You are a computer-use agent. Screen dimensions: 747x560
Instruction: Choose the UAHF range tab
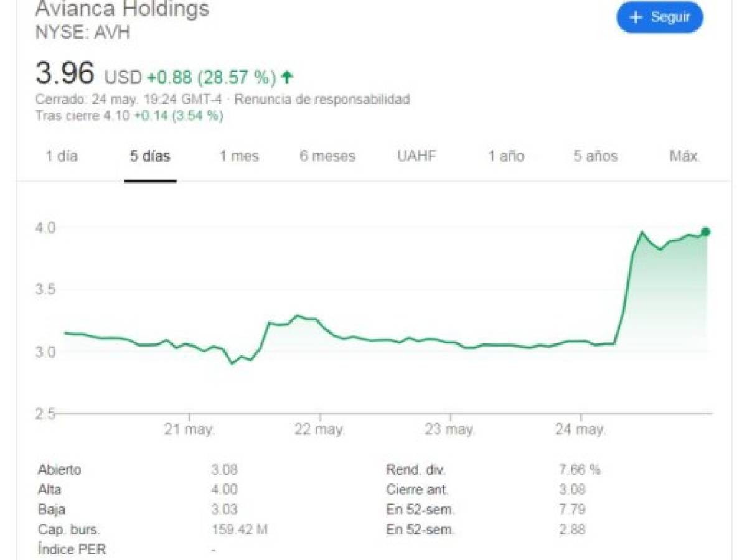pos(417,156)
